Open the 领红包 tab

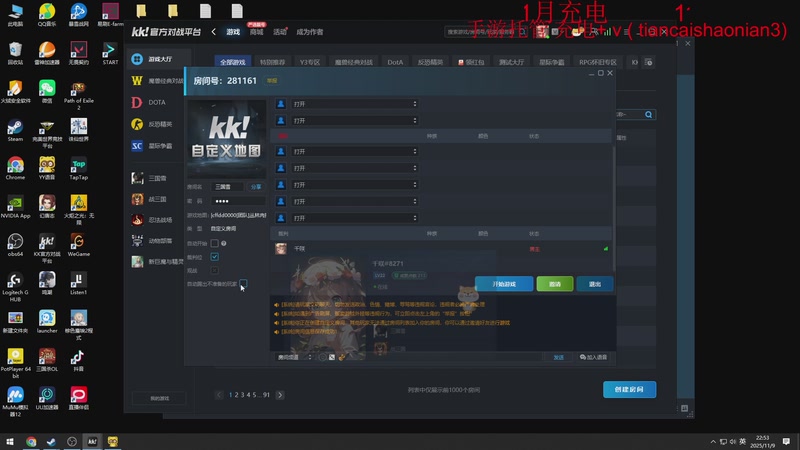click(471, 62)
